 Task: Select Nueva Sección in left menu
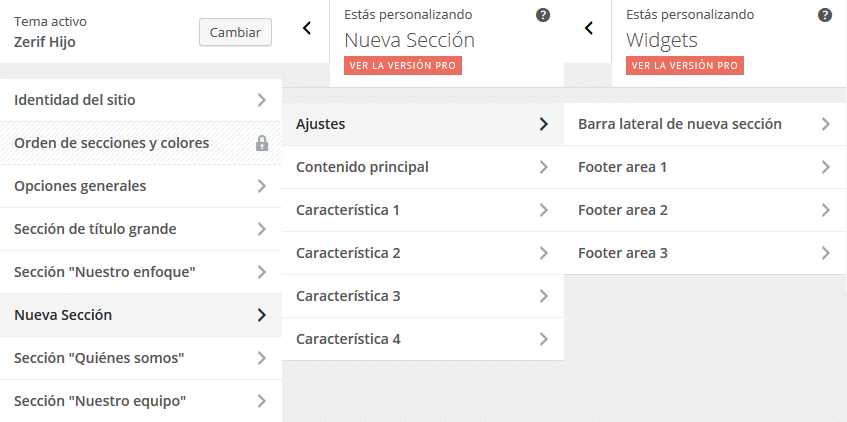click(140, 315)
